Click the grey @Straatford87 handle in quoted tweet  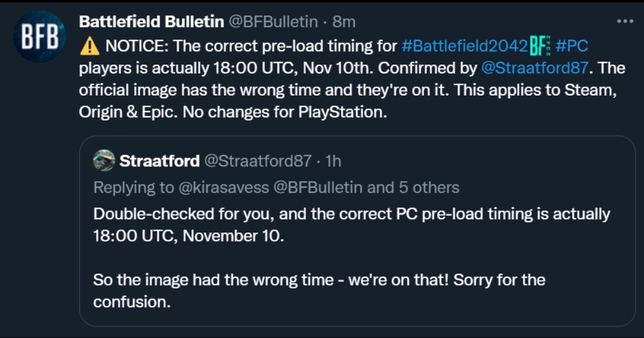(258, 161)
